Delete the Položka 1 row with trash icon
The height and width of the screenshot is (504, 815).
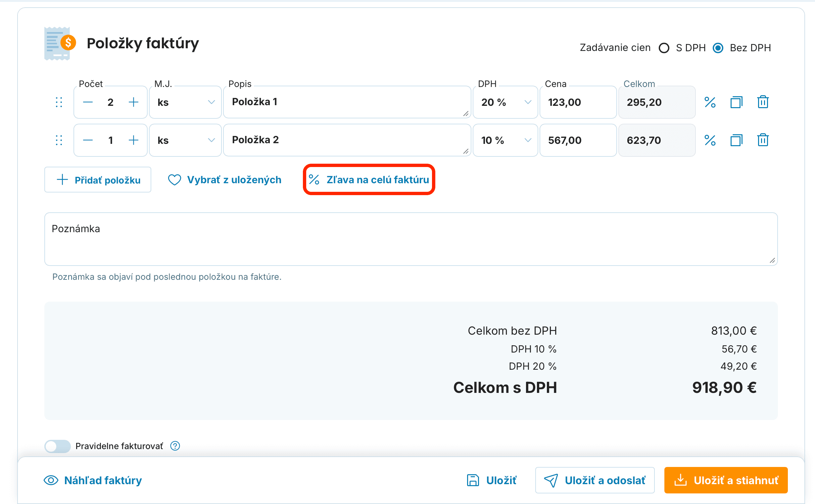coord(763,102)
